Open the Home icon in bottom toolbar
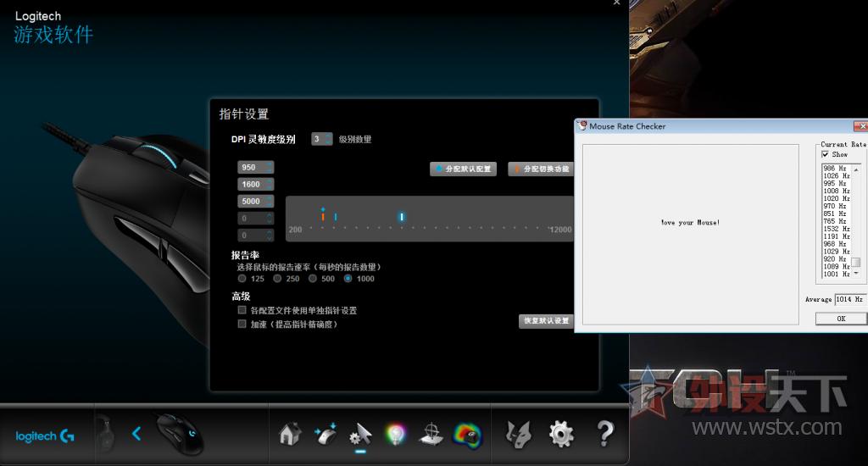Screen dimensions: 868x466 pos(290,435)
